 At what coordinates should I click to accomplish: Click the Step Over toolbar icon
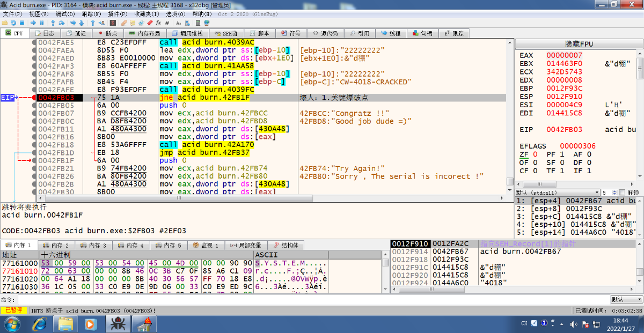62,23
